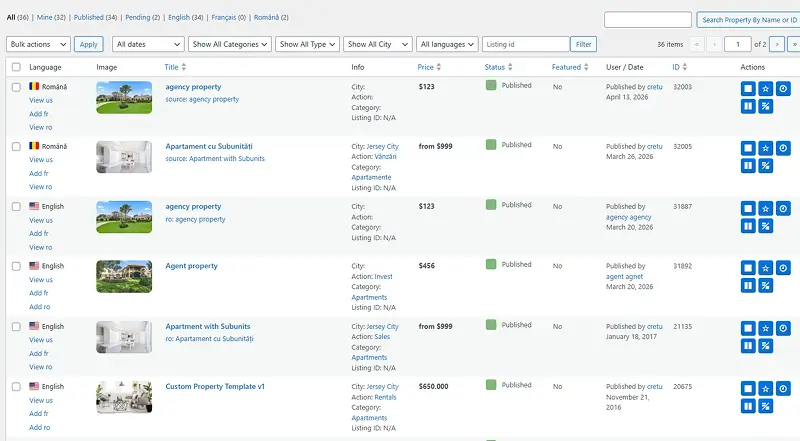Select the Custom Property Template v1 checkbox
Viewport: 800px width, 441px height.
click(x=16, y=387)
